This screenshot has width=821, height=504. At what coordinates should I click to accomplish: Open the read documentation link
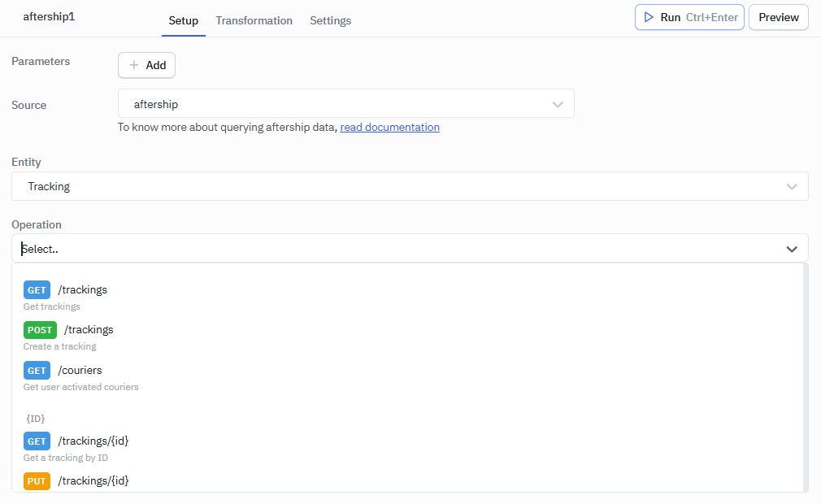point(389,127)
